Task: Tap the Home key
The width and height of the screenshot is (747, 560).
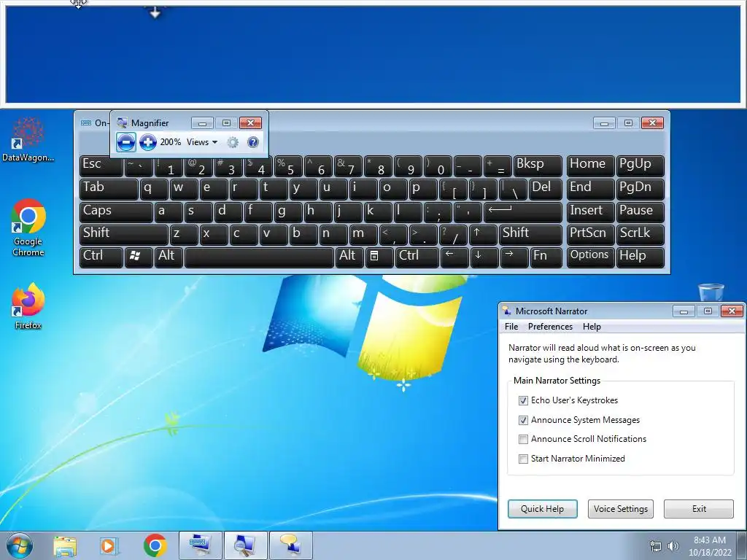Action: click(x=590, y=166)
